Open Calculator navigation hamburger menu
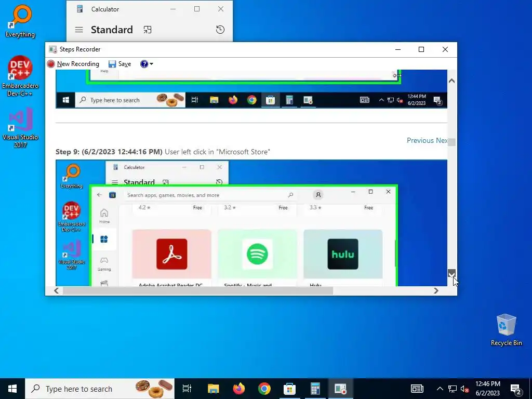 pyautogui.click(x=79, y=30)
